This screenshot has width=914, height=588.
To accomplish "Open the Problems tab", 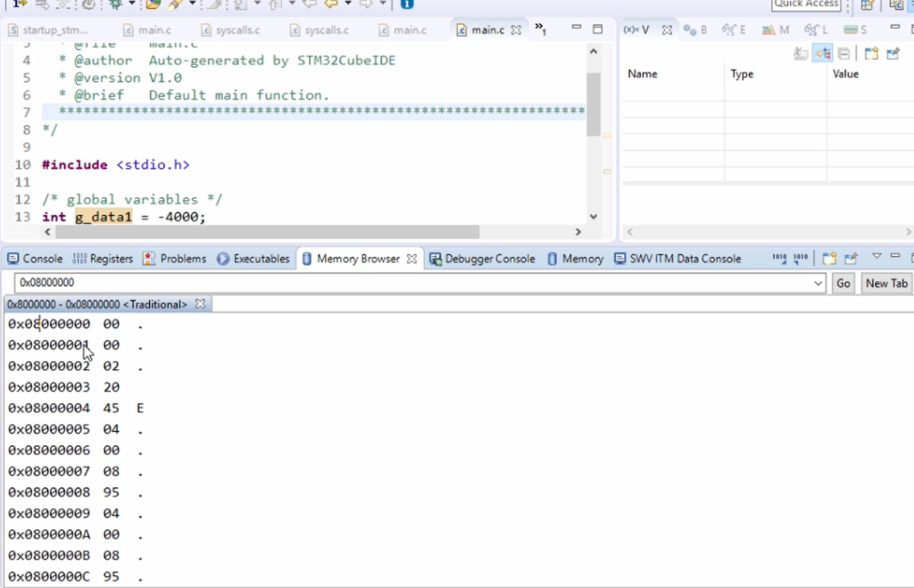I will coord(174,259).
